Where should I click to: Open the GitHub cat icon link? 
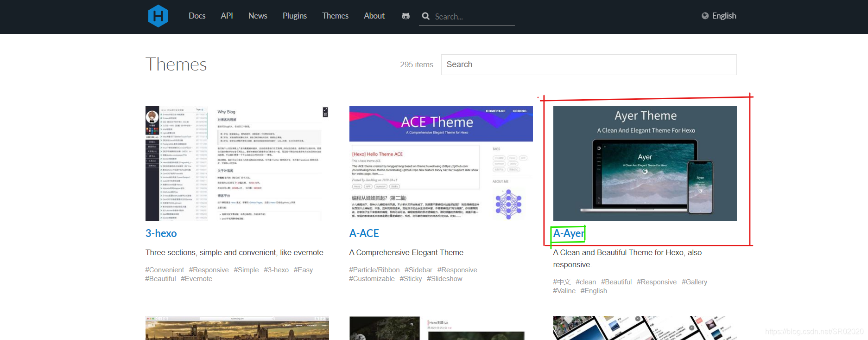406,16
